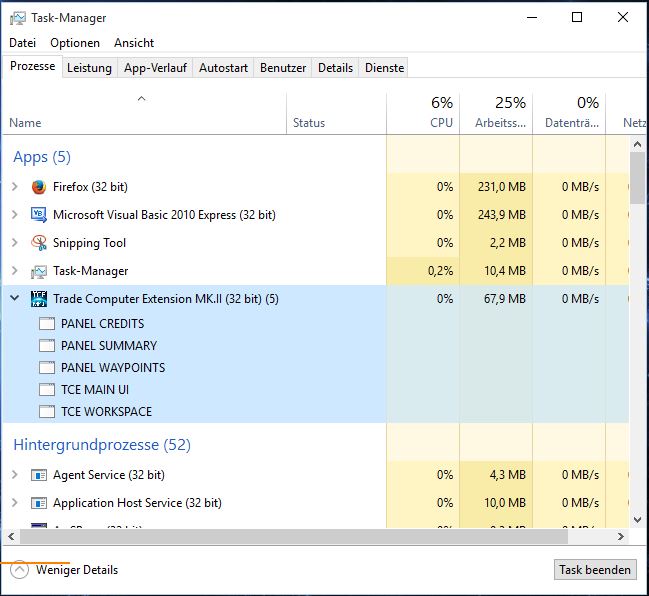649x596 pixels.
Task: Expand the Agent Service (32 bit) group
Action: (15, 474)
